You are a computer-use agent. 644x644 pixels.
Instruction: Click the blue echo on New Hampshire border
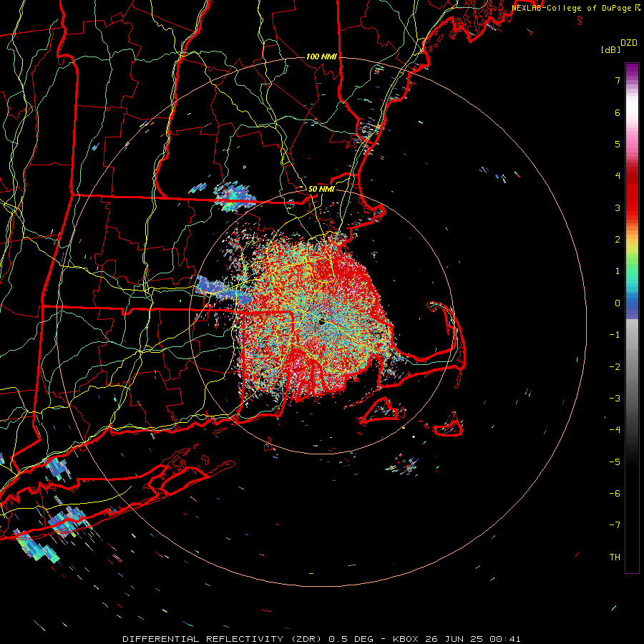[x=235, y=196]
